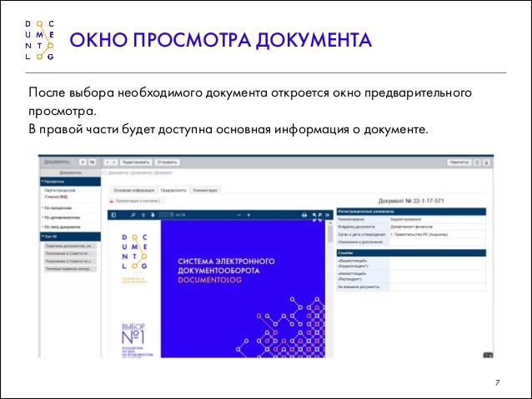Click the last top-right toolbar icon

click(486, 162)
